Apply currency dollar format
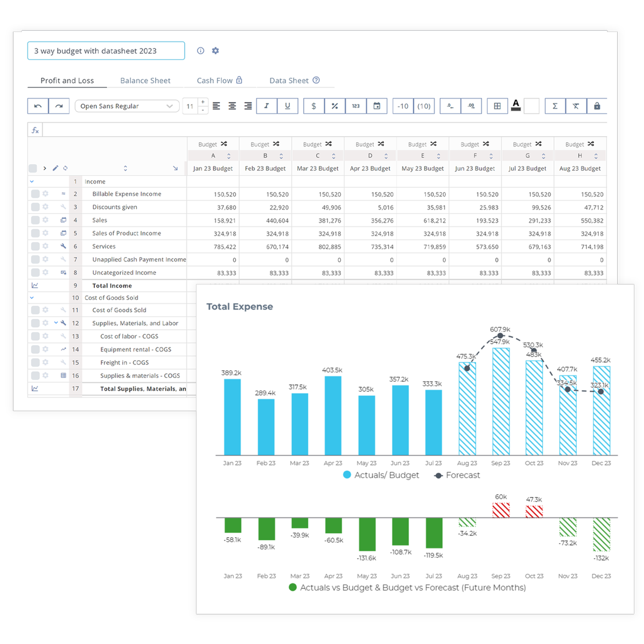 point(314,106)
